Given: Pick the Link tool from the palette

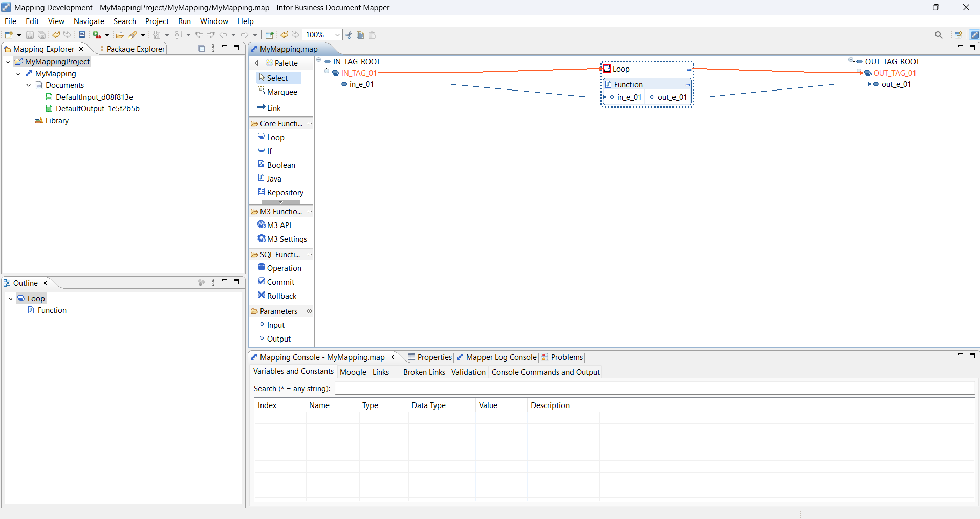Looking at the screenshot, I should pos(273,108).
